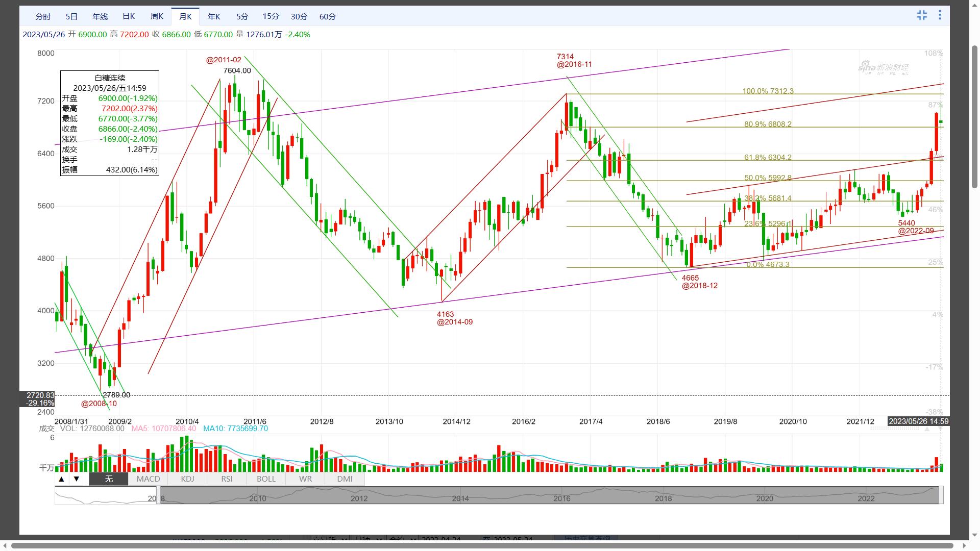
Task: Turn on the KDJ indicator
Action: [187, 479]
